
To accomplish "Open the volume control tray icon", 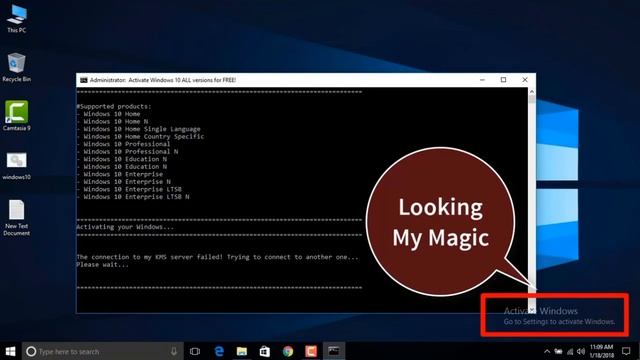I will (581, 351).
